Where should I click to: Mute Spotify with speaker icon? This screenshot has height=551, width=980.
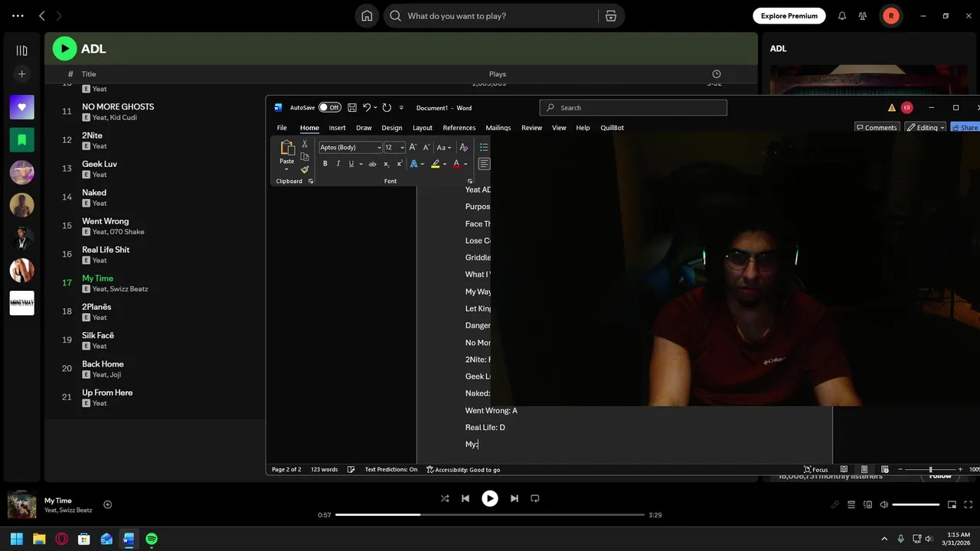884,505
